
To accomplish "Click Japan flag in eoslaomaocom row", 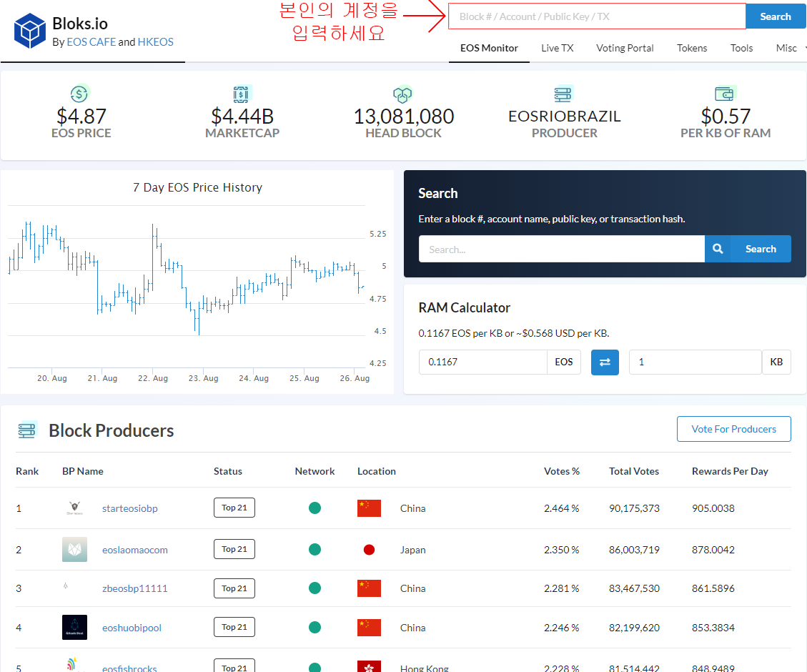I will click(369, 550).
